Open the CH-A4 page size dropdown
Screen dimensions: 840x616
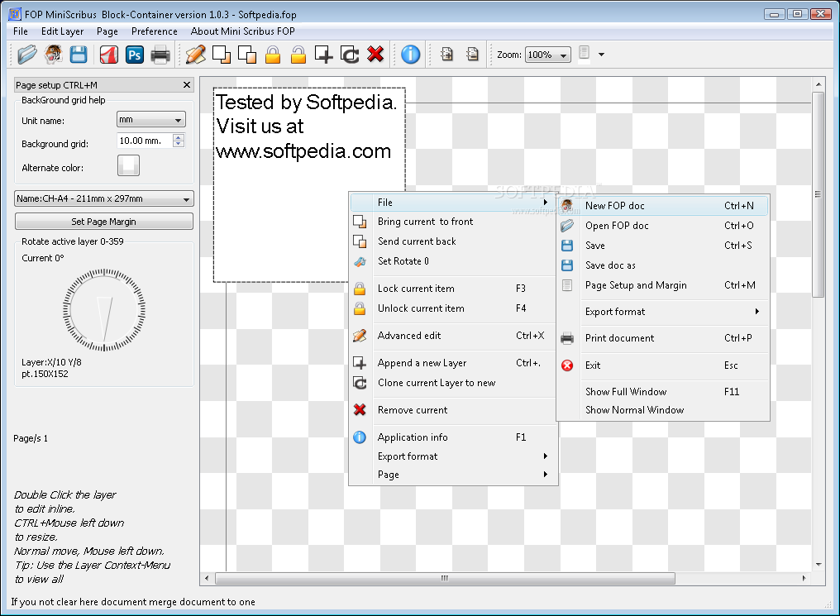104,198
